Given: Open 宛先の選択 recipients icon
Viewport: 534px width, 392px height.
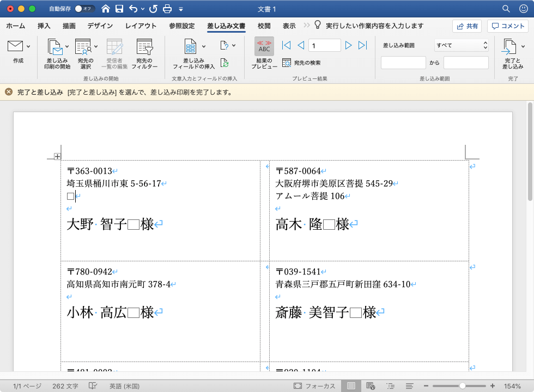Looking at the screenshot, I should (x=83, y=46).
